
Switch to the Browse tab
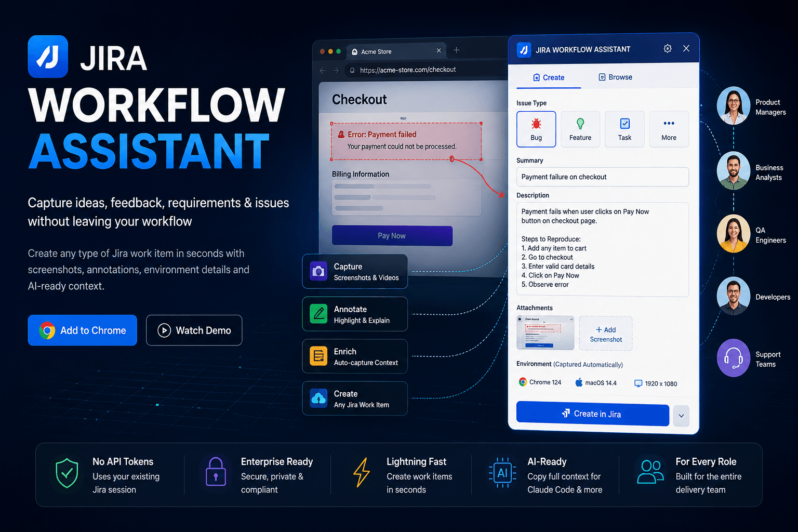(x=615, y=77)
